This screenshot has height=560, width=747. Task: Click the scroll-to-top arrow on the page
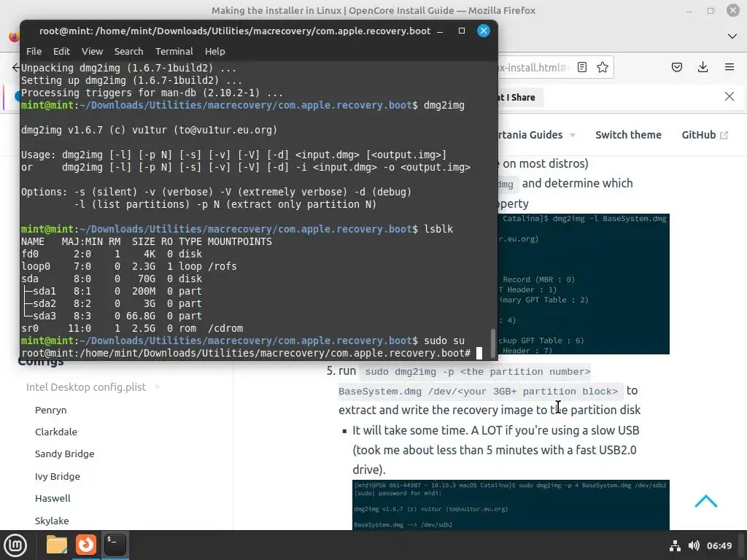pos(706,501)
